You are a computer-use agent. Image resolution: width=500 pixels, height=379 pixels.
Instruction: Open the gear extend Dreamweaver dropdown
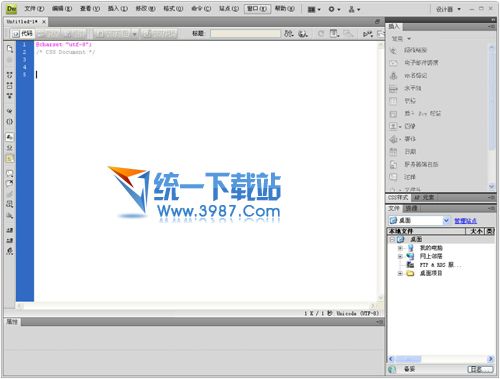click(334, 9)
